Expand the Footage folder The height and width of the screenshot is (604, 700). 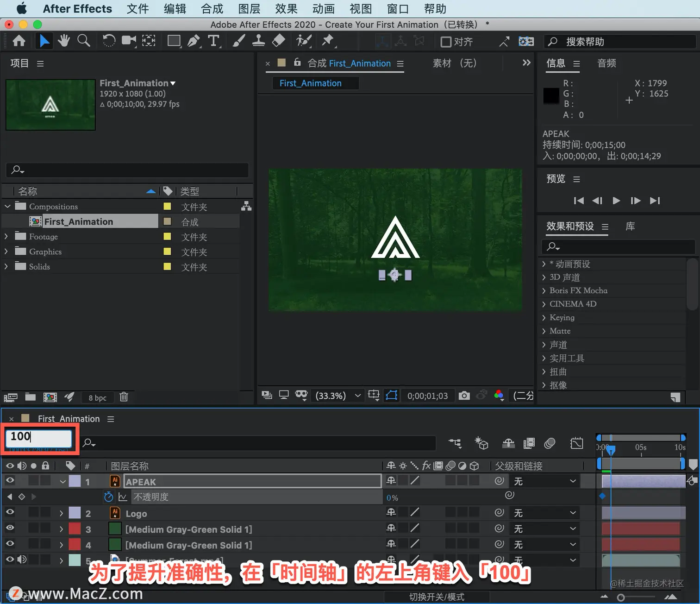point(6,236)
